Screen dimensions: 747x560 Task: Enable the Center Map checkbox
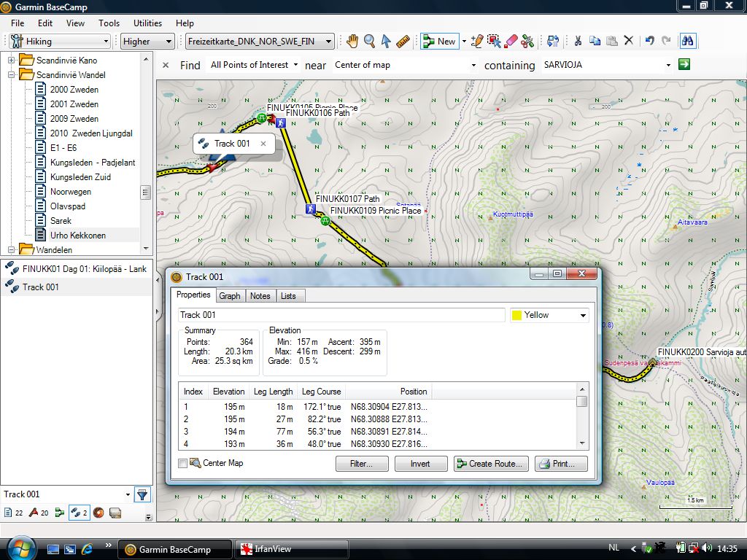tap(183, 463)
